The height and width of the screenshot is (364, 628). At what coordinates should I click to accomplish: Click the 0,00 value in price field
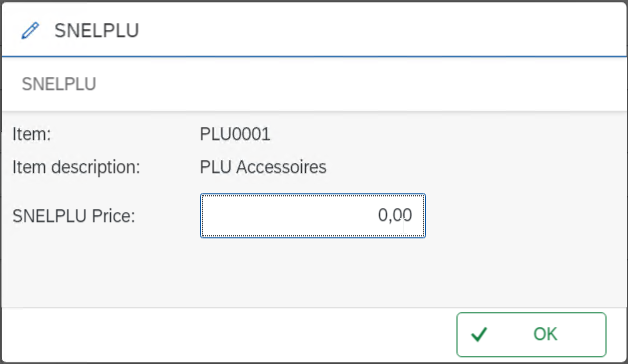pos(395,215)
